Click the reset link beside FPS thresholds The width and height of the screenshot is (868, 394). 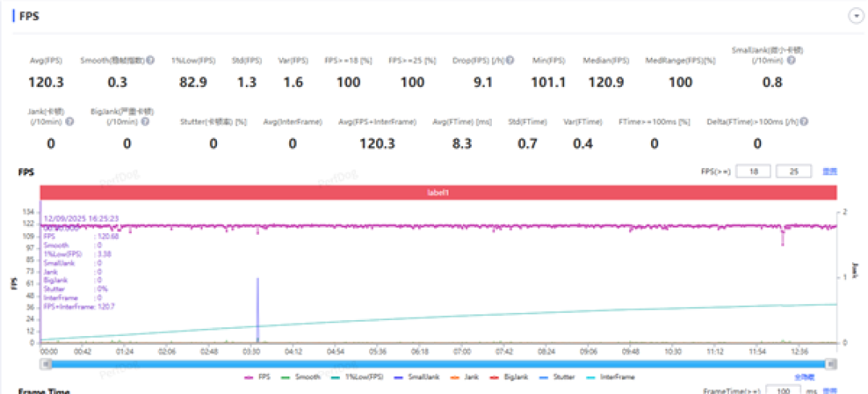click(x=829, y=172)
